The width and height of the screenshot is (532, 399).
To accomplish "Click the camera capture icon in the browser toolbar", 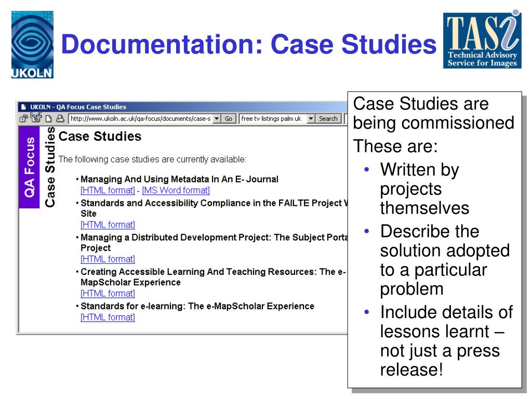I will tap(36, 118).
